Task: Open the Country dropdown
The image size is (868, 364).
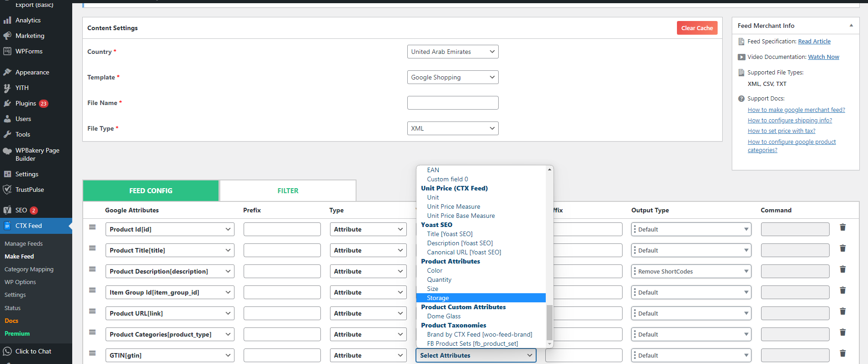Action: (453, 52)
